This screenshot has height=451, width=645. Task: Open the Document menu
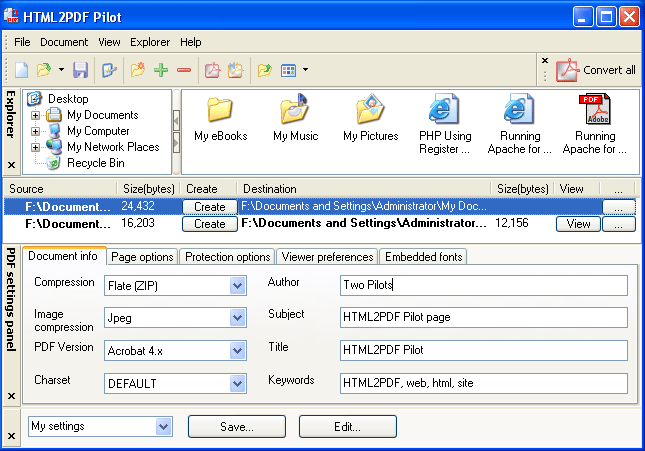point(64,42)
